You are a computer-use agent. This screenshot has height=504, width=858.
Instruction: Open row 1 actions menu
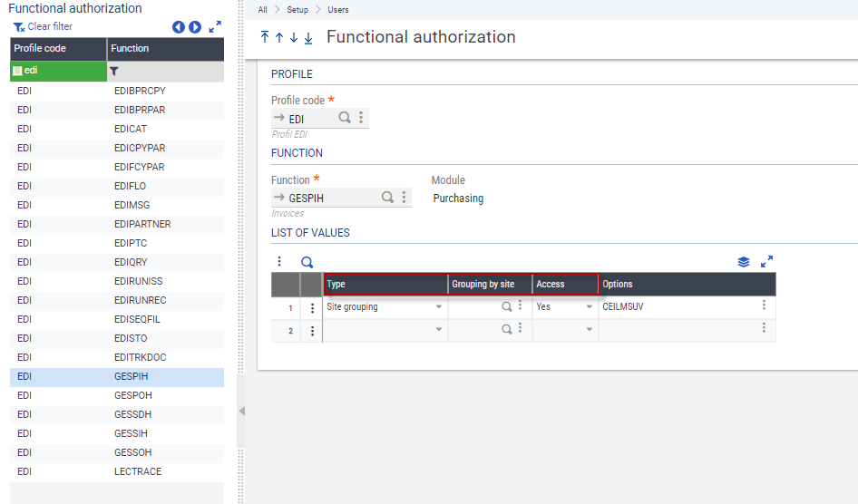click(313, 307)
